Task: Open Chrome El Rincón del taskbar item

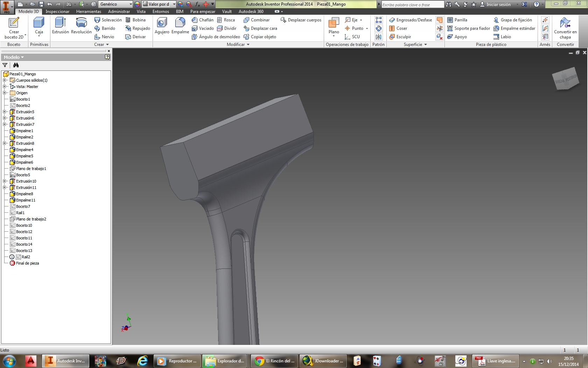Action: click(275, 361)
